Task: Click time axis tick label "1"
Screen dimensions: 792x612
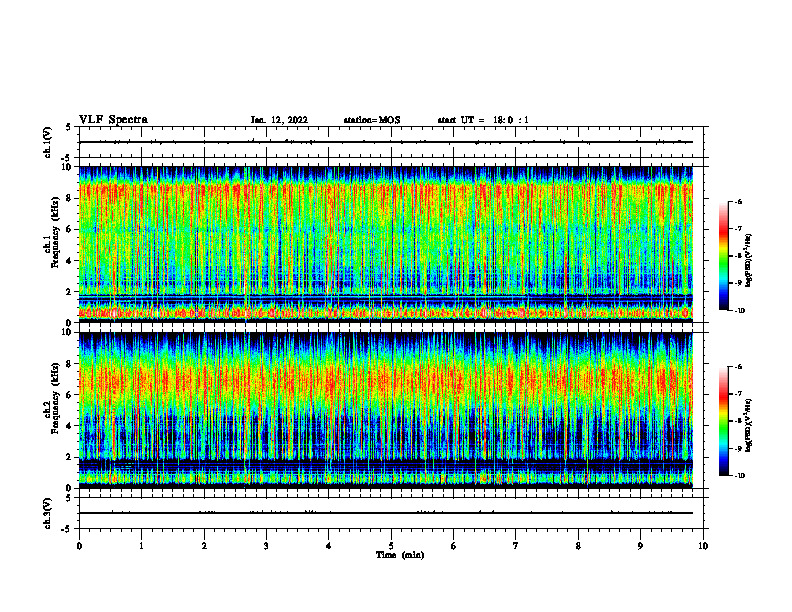Action: [141, 546]
